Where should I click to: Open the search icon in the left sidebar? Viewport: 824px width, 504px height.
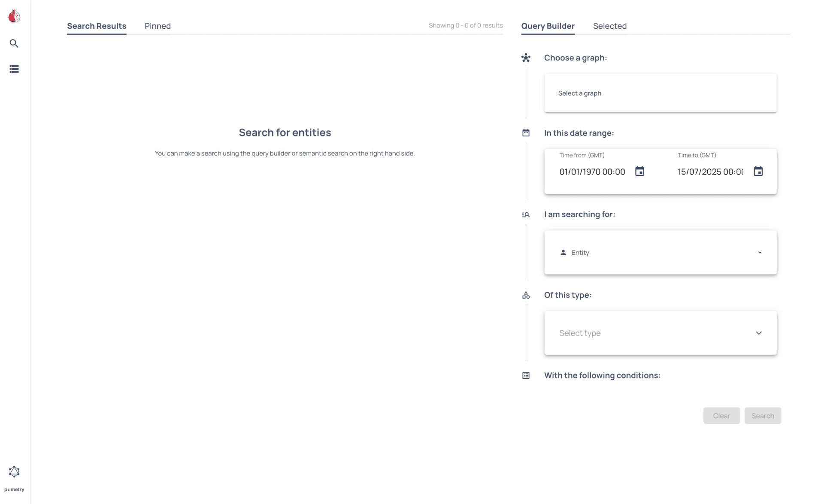pos(14,43)
